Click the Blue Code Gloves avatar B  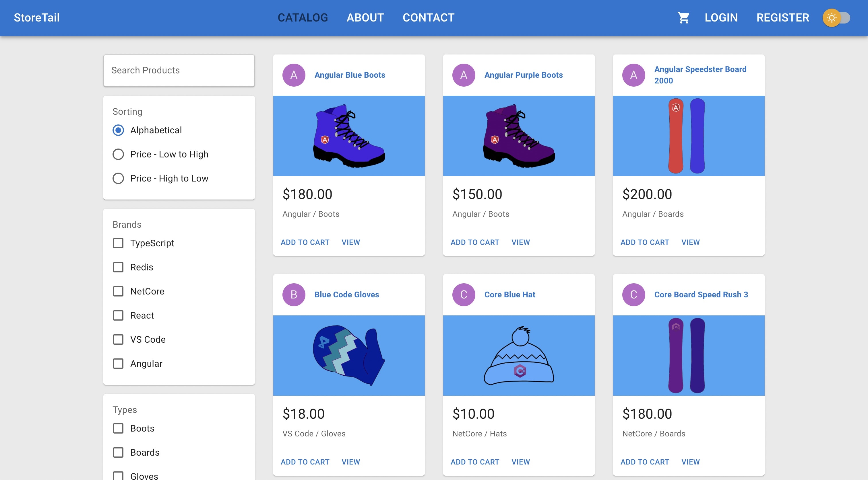(294, 294)
